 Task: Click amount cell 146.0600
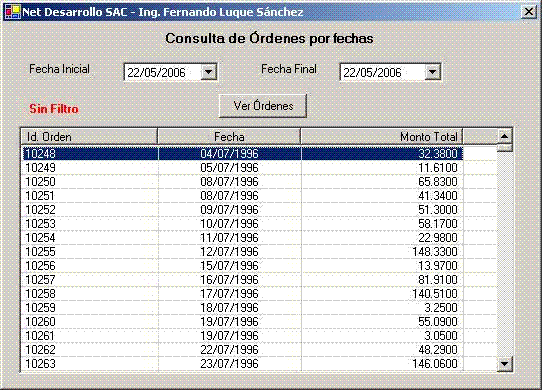[382, 364]
